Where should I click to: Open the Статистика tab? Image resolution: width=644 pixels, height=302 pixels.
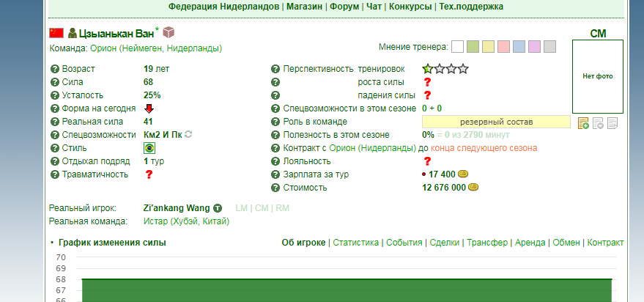[x=355, y=243]
